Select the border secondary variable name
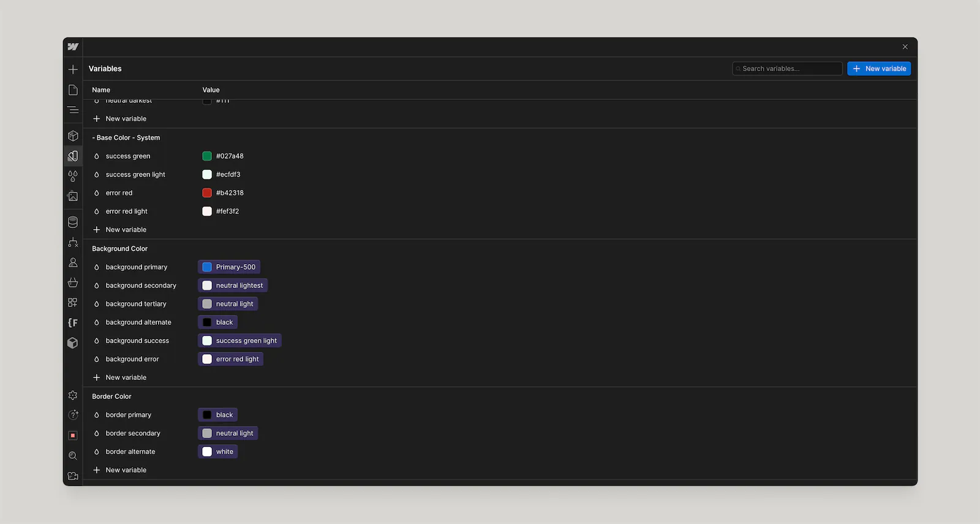 133,433
